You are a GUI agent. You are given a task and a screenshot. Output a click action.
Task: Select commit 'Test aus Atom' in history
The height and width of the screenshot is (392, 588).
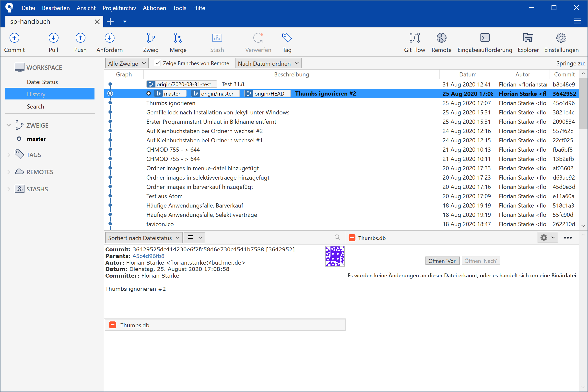(164, 196)
